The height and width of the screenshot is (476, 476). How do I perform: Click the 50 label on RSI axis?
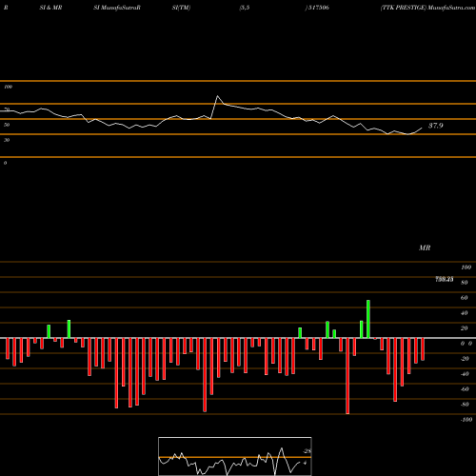click(x=7, y=125)
